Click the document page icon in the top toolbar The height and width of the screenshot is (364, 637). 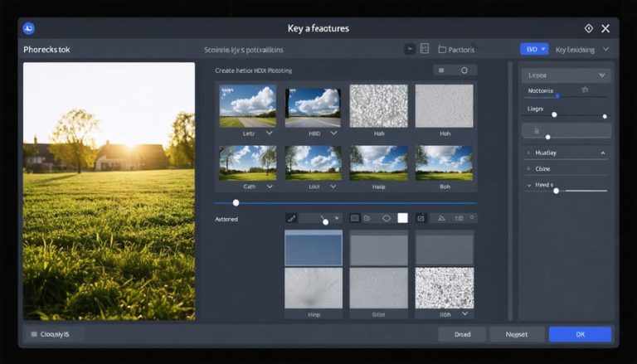coord(424,49)
